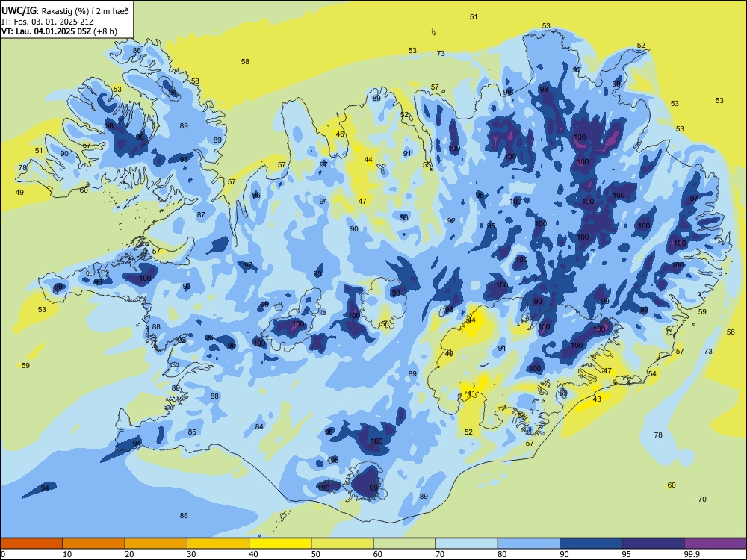Select the light blue 70–80 legend swatch
747x560 pixels.
466,544
